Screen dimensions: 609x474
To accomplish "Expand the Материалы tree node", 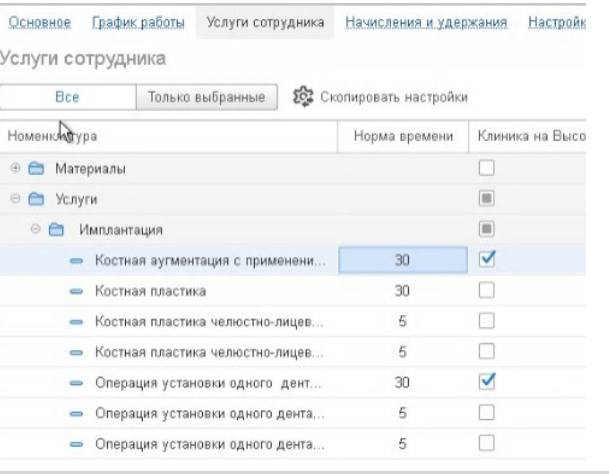I will 15,168.
